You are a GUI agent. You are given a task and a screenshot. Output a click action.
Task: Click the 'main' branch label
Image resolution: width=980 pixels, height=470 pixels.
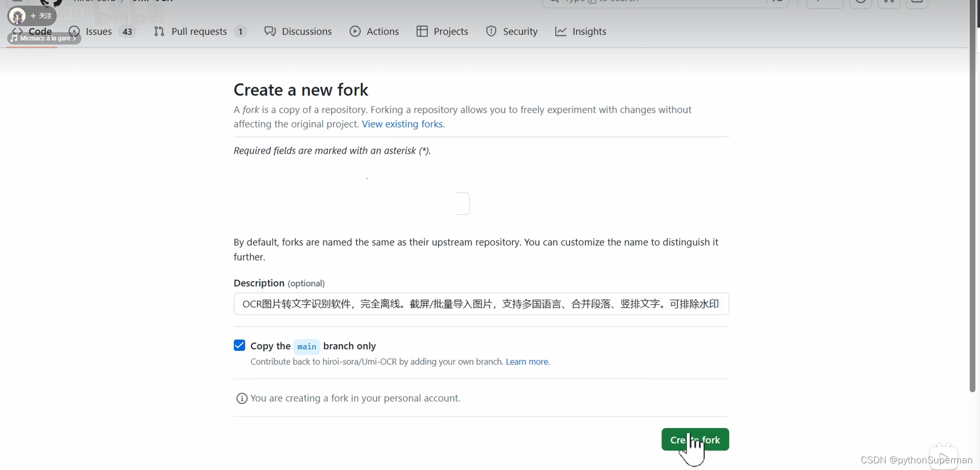click(x=307, y=346)
